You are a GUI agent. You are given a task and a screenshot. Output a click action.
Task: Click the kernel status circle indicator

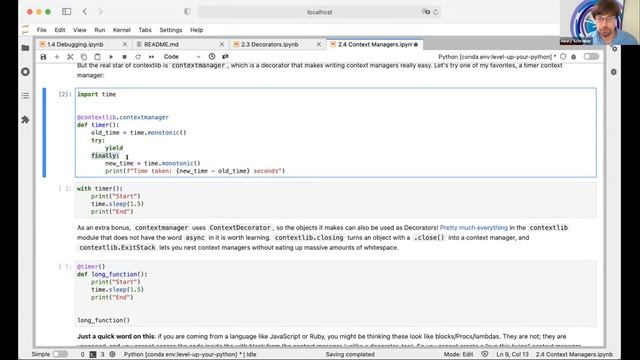[x=563, y=57]
